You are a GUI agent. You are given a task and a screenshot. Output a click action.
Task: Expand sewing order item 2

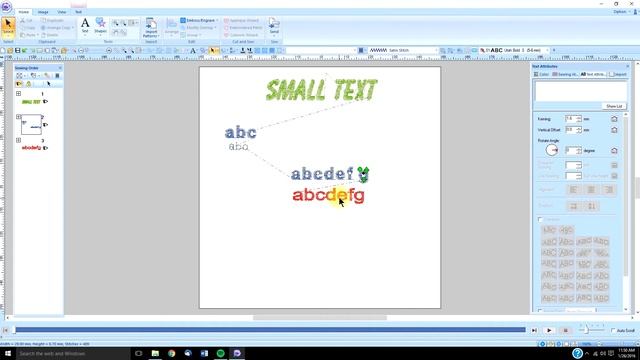pos(18,117)
